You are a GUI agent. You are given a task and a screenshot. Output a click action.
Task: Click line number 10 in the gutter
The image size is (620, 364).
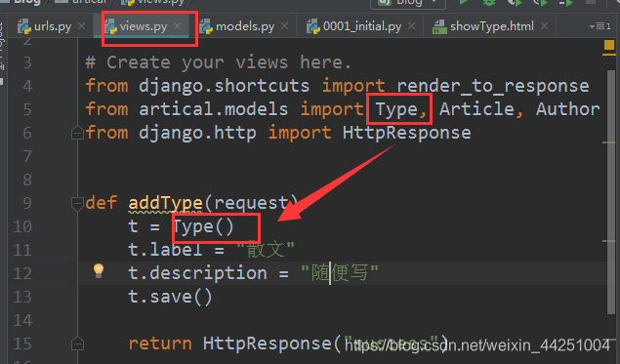22,226
